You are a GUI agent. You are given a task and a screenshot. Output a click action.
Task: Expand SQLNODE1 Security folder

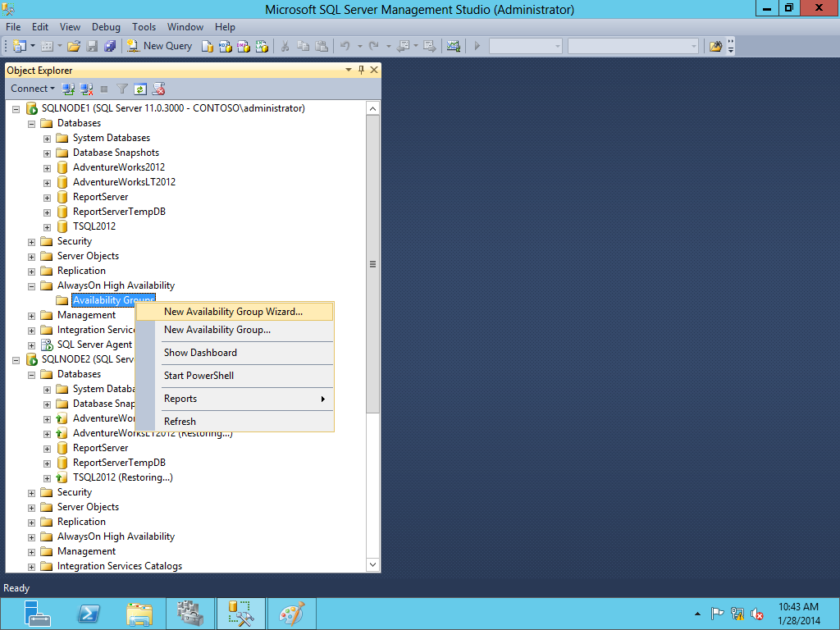(x=32, y=242)
